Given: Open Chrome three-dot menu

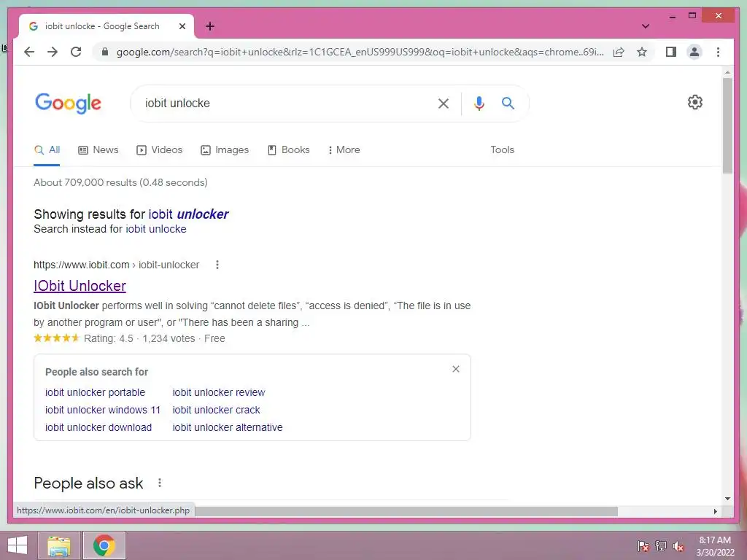Looking at the screenshot, I should coord(718,52).
